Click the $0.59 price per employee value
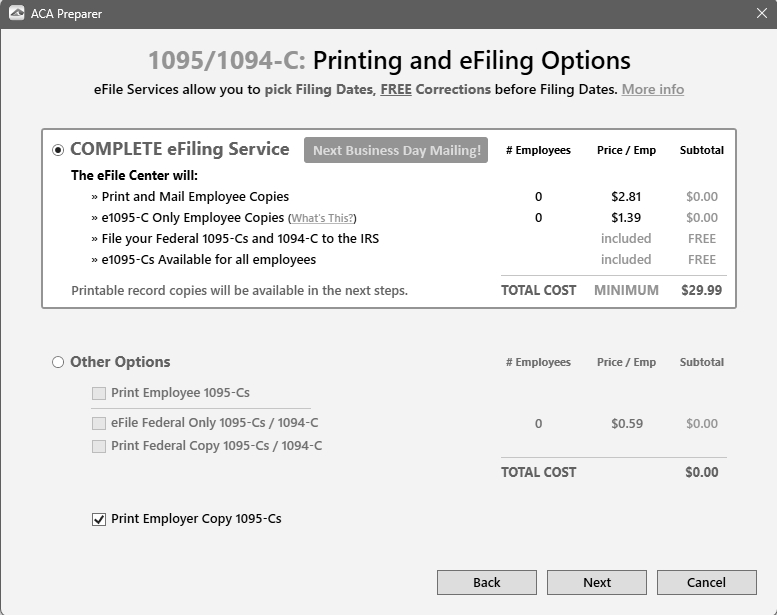The height and width of the screenshot is (615, 777). (x=626, y=424)
